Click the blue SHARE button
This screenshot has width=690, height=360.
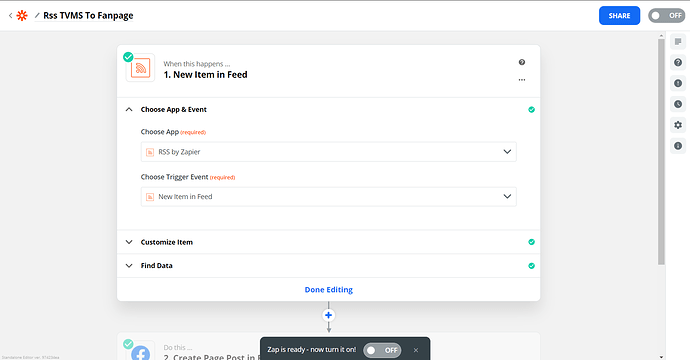pos(619,15)
